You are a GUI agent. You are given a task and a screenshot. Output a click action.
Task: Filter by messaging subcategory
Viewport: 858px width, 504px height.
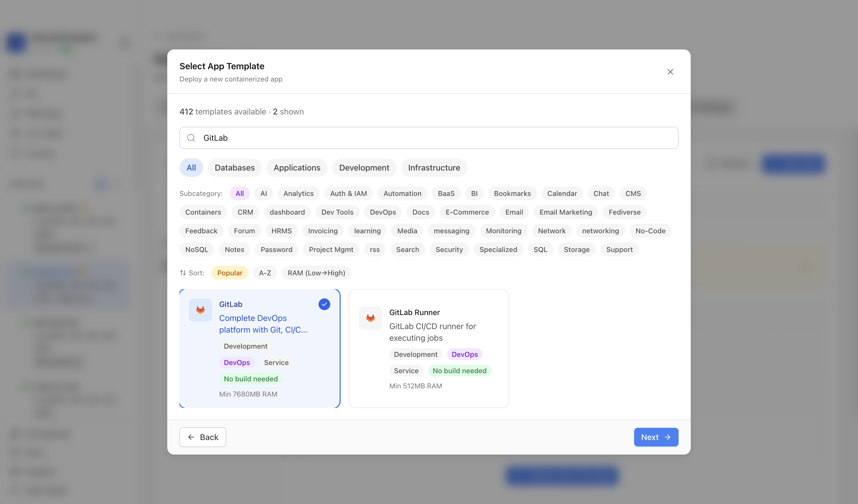(x=451, y=231)
